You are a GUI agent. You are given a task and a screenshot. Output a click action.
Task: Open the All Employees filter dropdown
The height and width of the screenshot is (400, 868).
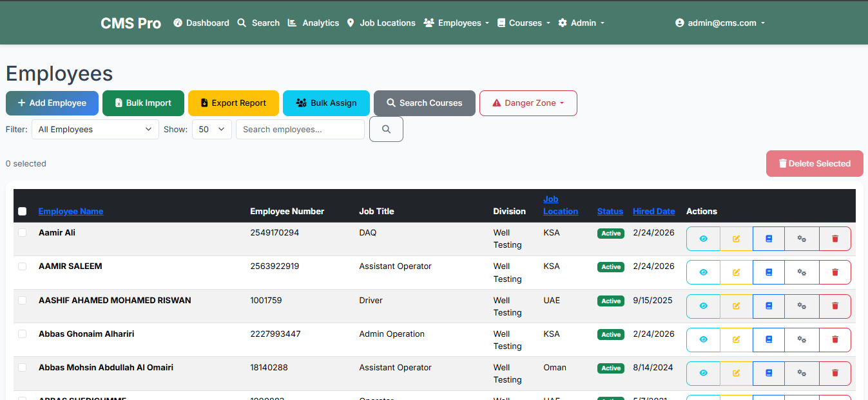[x=95, y=129]
